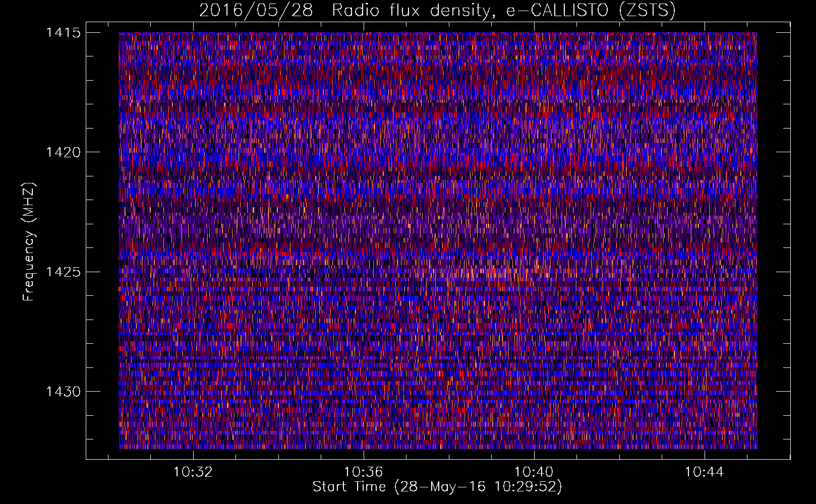Click time tick label "10:32"
The width and height of the screenshot is (816, 504).
coord(193,472)
